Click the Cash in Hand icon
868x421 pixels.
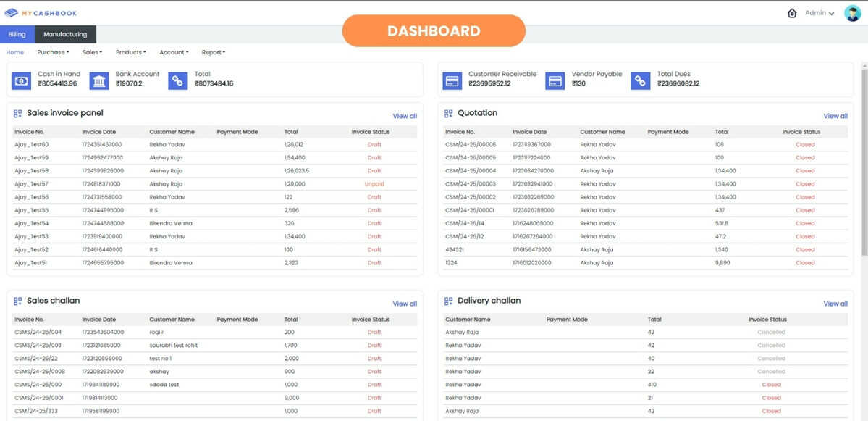(x=22, y=79)
